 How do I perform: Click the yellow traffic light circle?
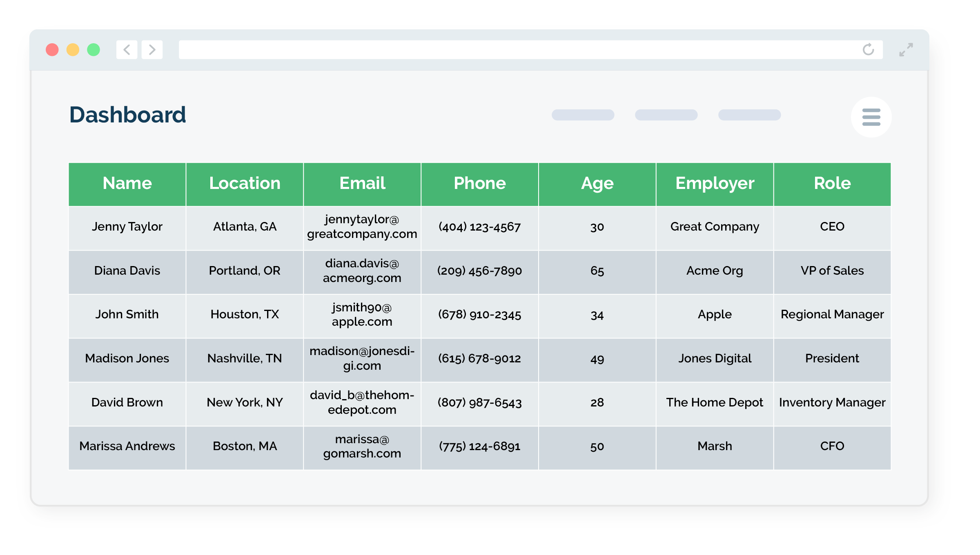pyautogui.click(x=73, y=49)
